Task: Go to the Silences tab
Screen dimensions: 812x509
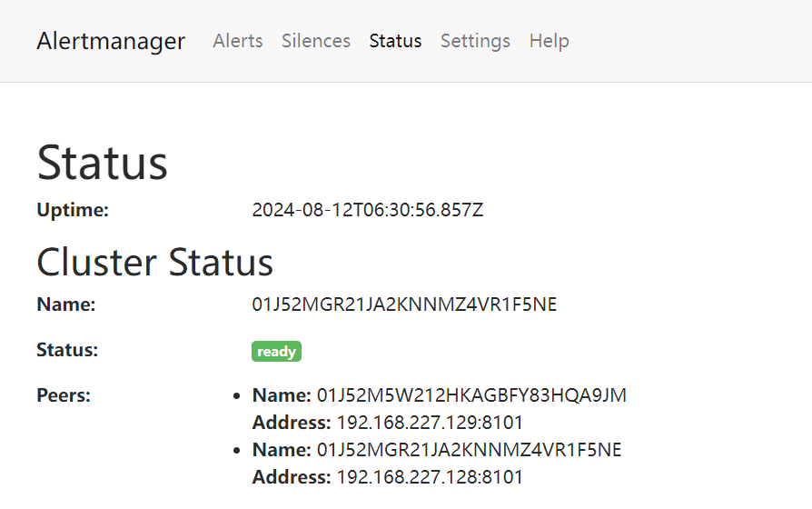Action: [316, 41]
